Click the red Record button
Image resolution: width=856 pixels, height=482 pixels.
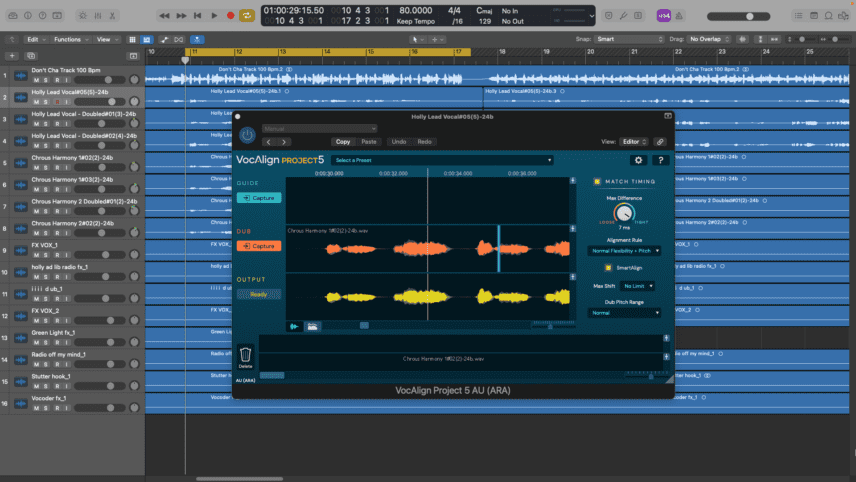point(230,16)
